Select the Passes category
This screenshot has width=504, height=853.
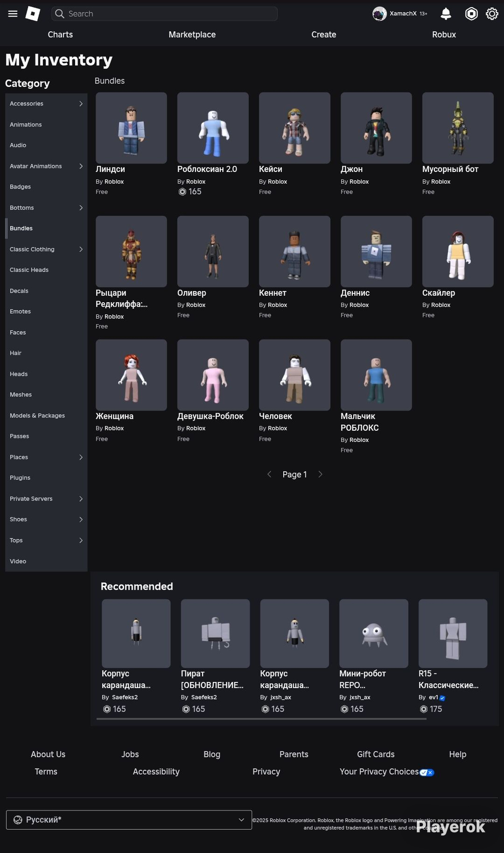(x=46, y=436)
